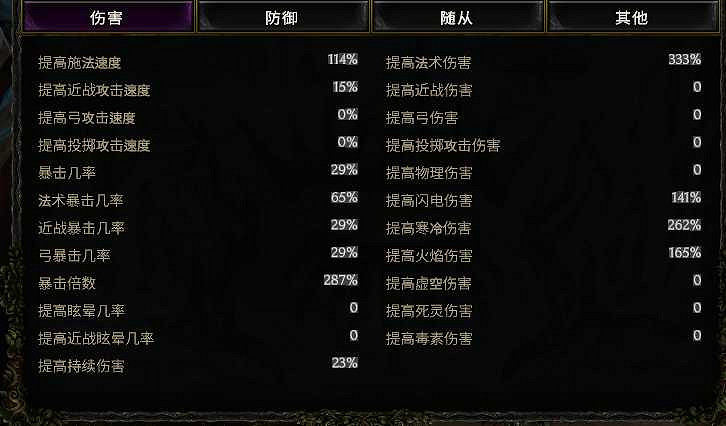Click the 333% spell damage value
Screen dimensions: 726x426
[x=684, y=59]
